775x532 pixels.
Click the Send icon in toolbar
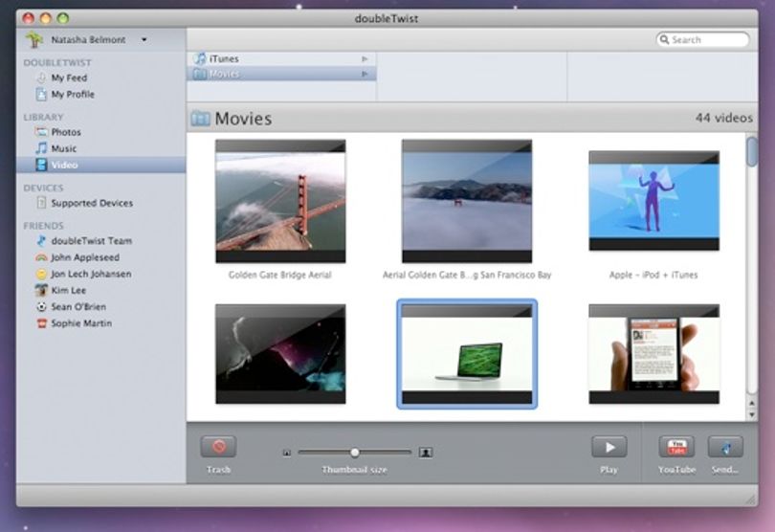pyautogui.click(x=725, y=447)
